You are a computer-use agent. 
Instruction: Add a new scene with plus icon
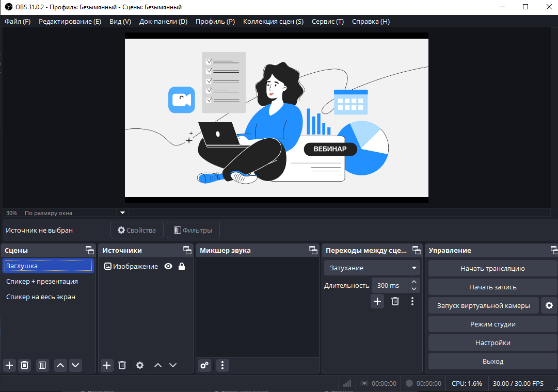[9, 365]
